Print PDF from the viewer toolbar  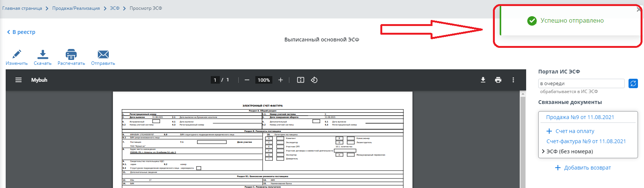pos(498,80)
